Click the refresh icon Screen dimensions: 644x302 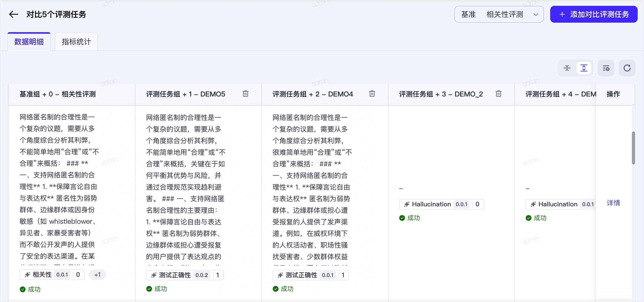(627, 68)
